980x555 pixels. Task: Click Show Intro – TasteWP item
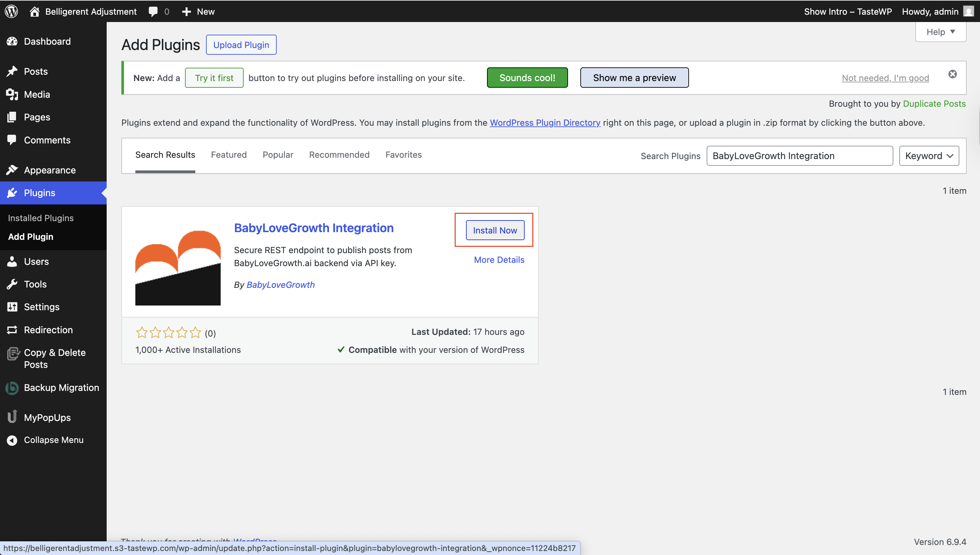[848, 11]
